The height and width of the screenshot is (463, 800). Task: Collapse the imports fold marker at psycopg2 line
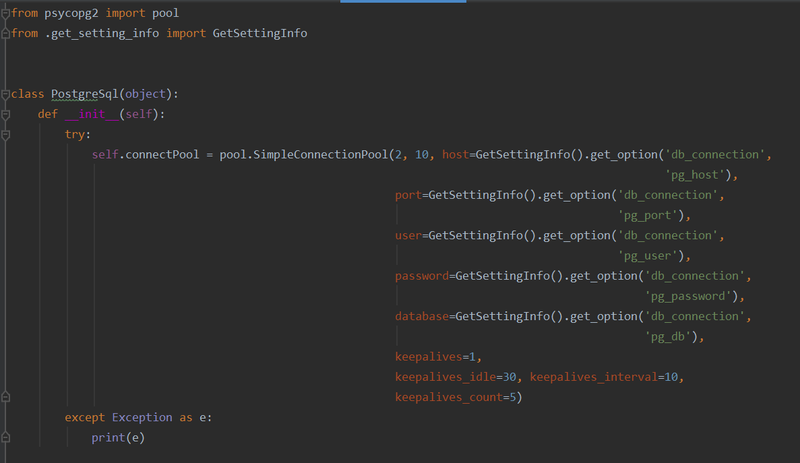(x=6, y=14)
